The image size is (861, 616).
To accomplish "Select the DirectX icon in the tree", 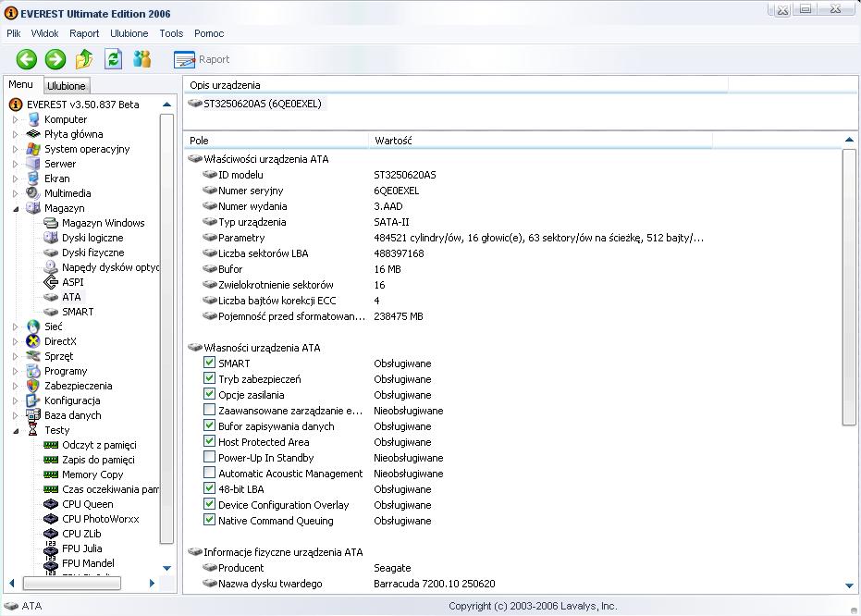I will pyautogui.click(x=33, y=341).
